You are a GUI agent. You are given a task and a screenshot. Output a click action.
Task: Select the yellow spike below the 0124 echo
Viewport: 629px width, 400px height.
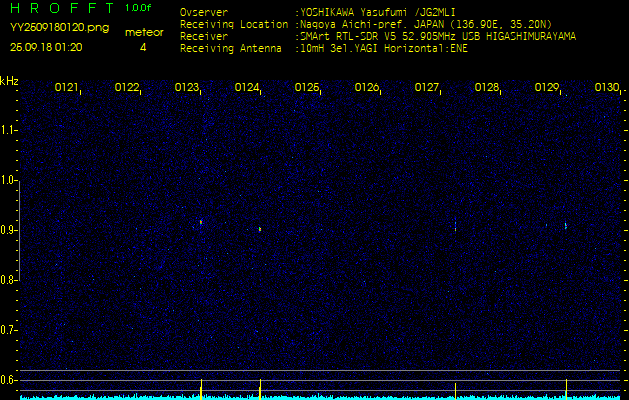(x=260, y=389)
